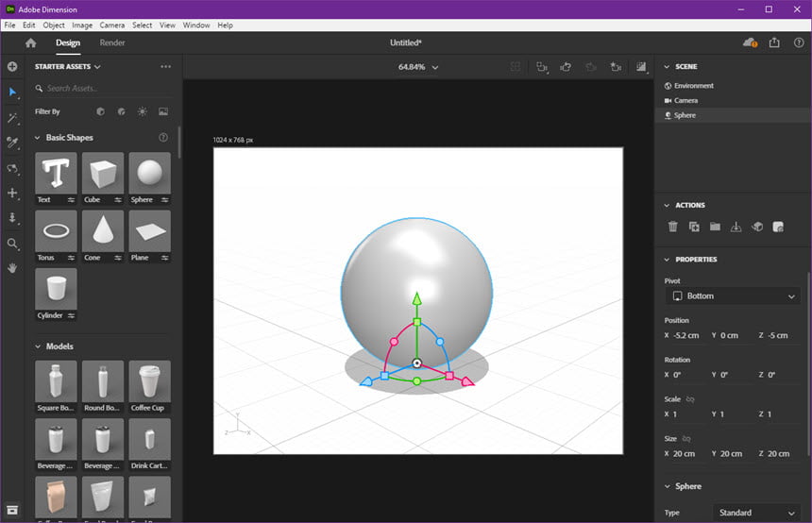
Task: Select the Dolly tool
Action: 12,218
